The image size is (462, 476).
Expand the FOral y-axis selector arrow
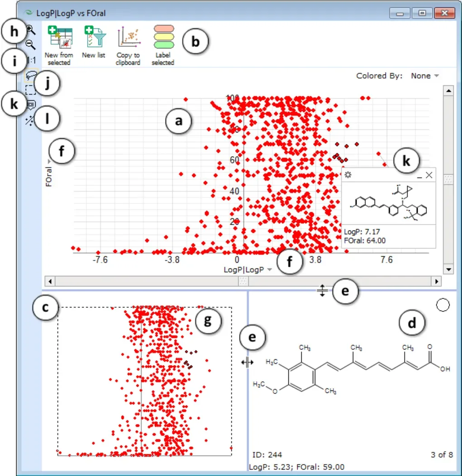(x=49, y=161)
